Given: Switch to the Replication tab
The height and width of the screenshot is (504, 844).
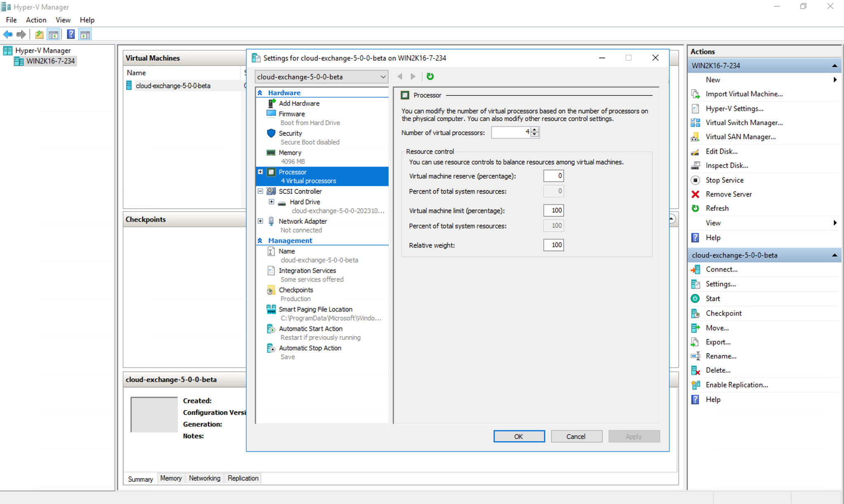Looking at the screenshot, I should 243,478.
